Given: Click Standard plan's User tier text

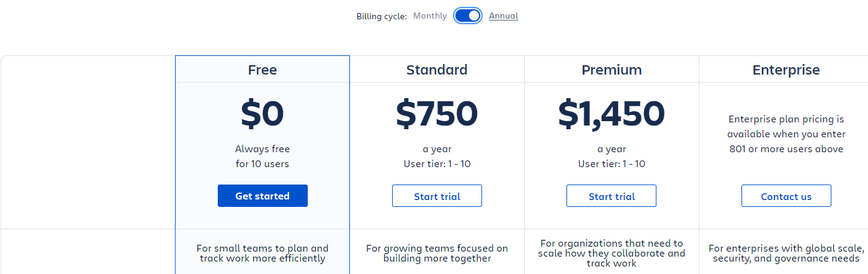Looking at the screenshot, I should pos(437,164).
